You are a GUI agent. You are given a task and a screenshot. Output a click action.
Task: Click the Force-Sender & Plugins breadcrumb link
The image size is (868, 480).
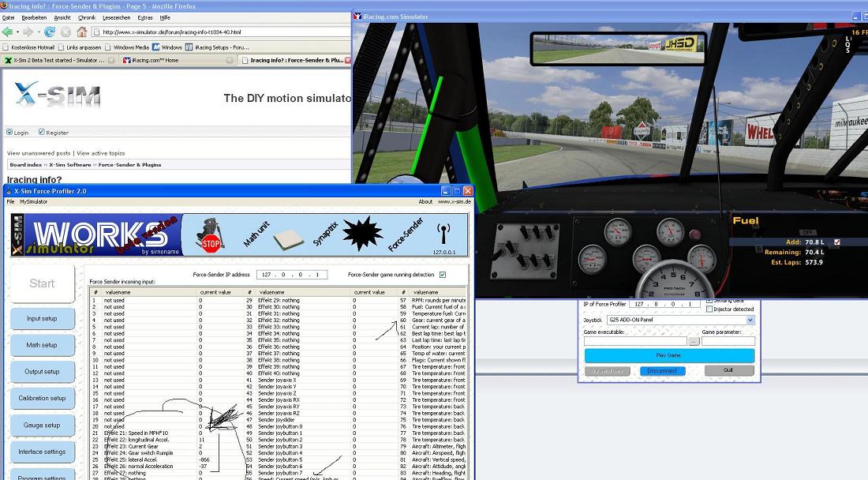pyautogui.click(x=129, y=165)
